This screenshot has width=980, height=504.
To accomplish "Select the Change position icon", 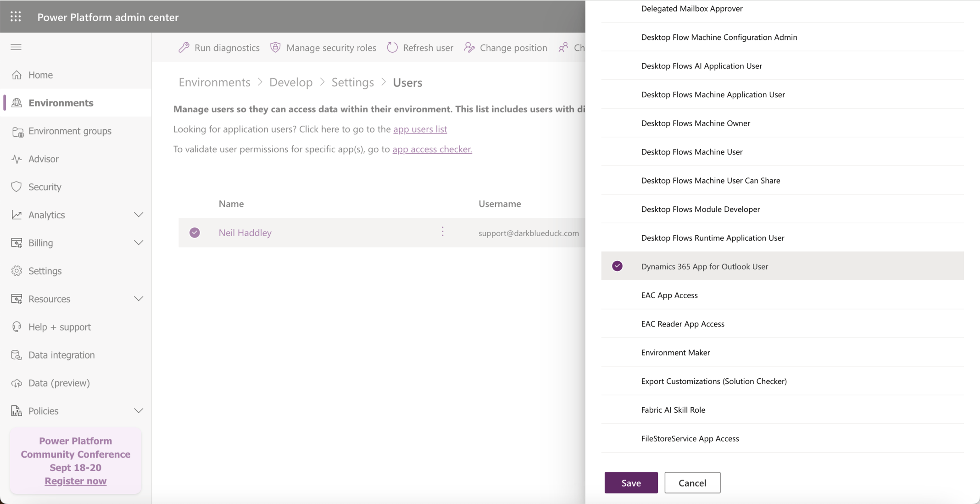I will click(x=469, y=47).
